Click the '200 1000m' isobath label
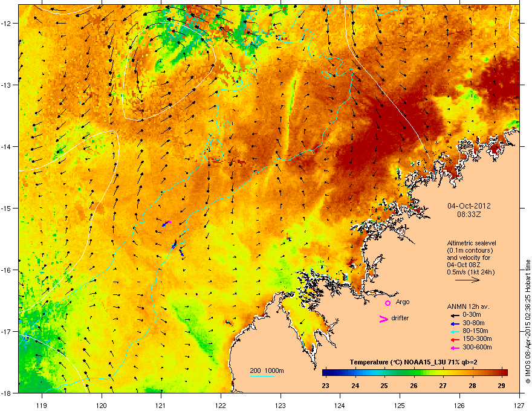Viewport: 532px width, 411px height. (x=267, y=371)
